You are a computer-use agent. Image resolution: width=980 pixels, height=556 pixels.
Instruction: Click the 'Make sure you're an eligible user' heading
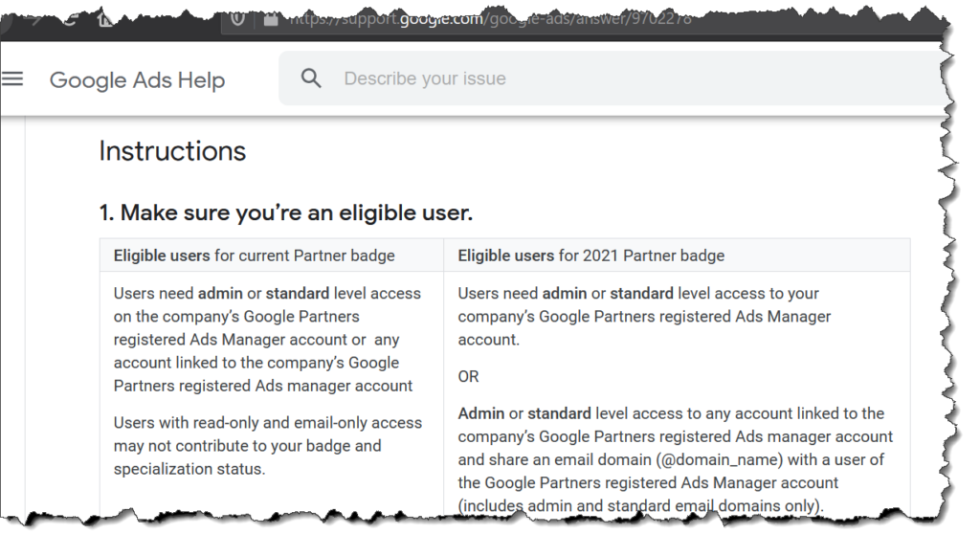tap(286, 213)
